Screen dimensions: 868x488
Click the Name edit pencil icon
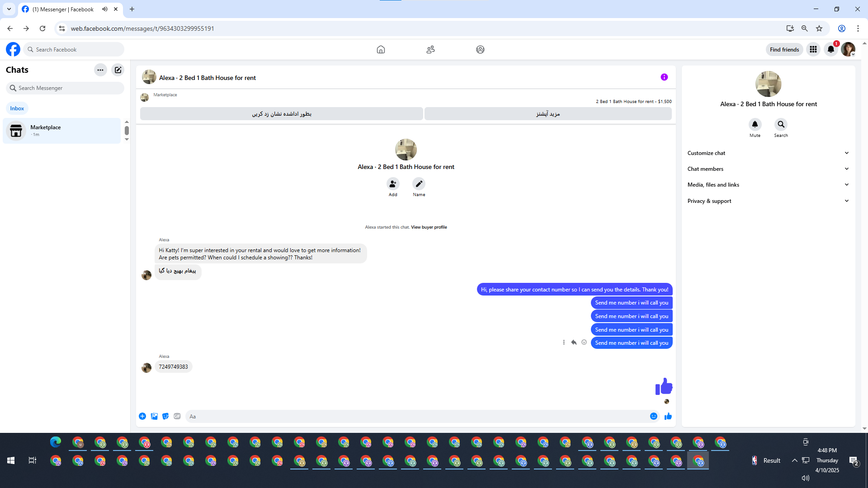[x=419, y=184]
